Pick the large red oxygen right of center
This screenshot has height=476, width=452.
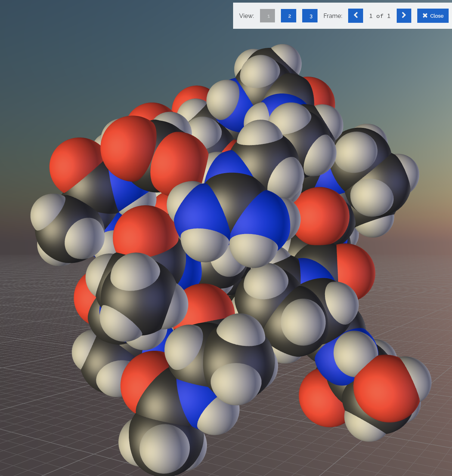click(321, 215)
